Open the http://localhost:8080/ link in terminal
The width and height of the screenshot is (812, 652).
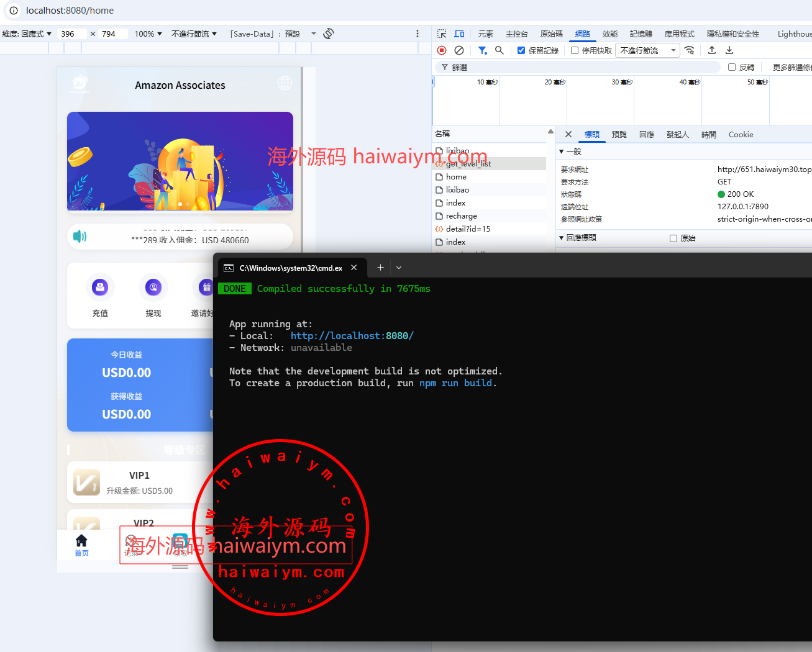[x=352, y=335]
